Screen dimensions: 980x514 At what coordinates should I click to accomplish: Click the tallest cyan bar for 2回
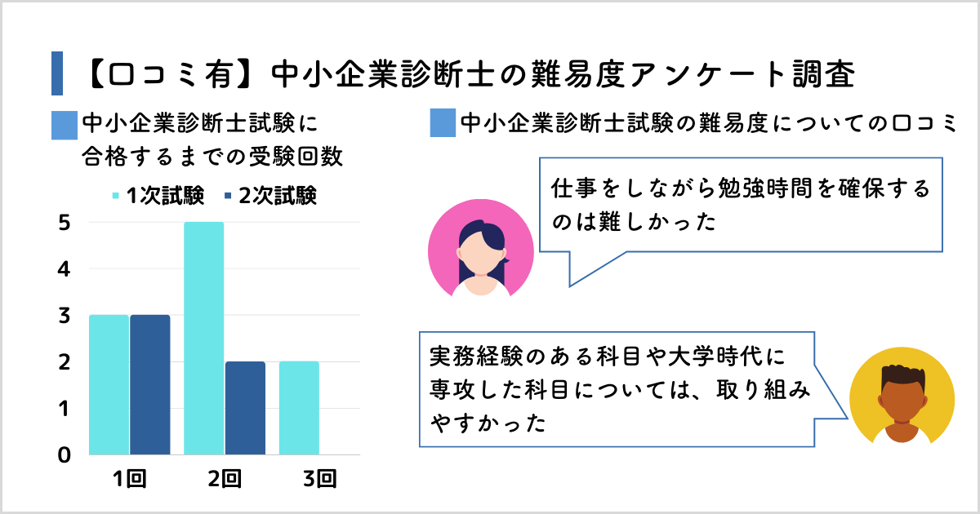[204, 338]
